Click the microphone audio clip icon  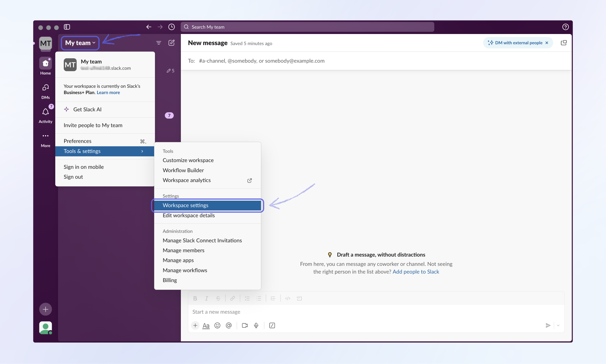pyautogui.click(x=256, y=326)
